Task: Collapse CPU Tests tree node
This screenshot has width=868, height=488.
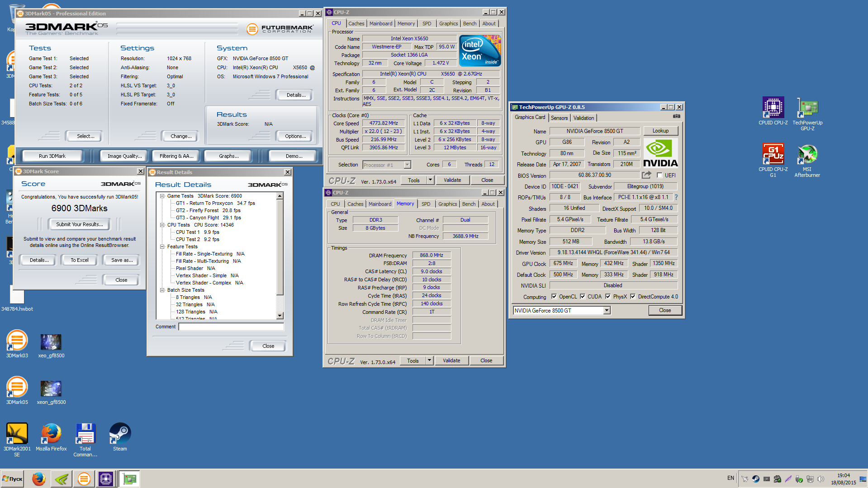Action: click(162, 225)
